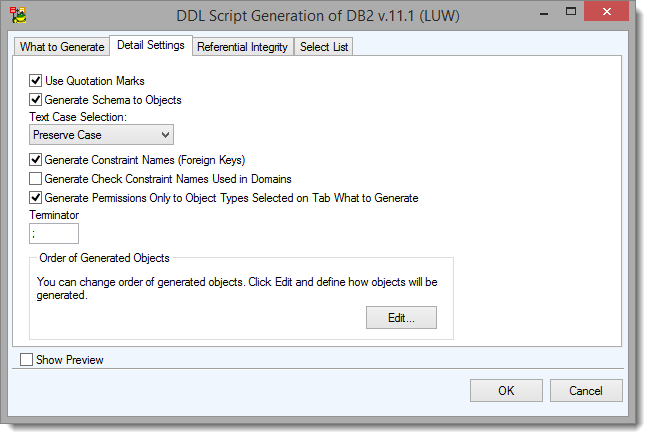Select the Detail Settings tab
The image size is (651, 439).
[x=150, y=46]
